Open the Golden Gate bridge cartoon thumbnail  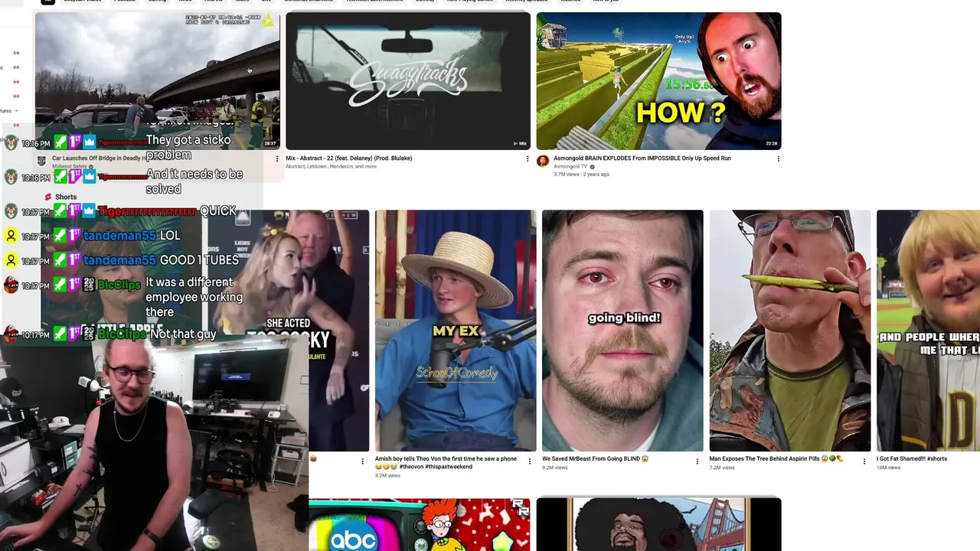tap(658, 524)
